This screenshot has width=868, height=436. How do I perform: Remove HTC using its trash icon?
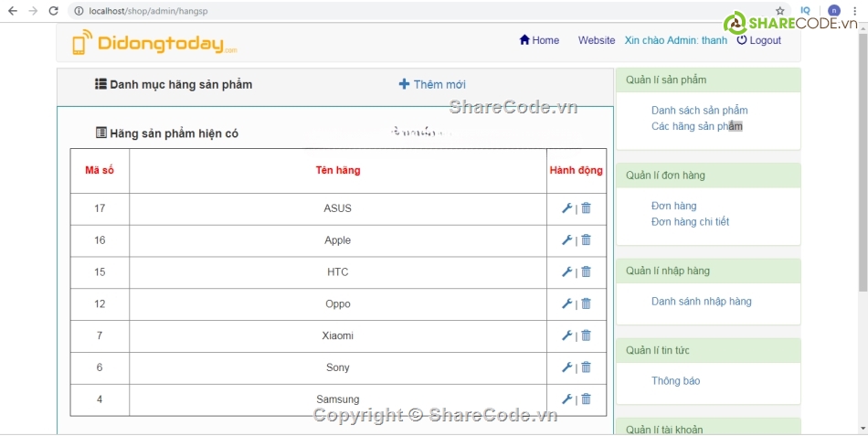[587, 271]
